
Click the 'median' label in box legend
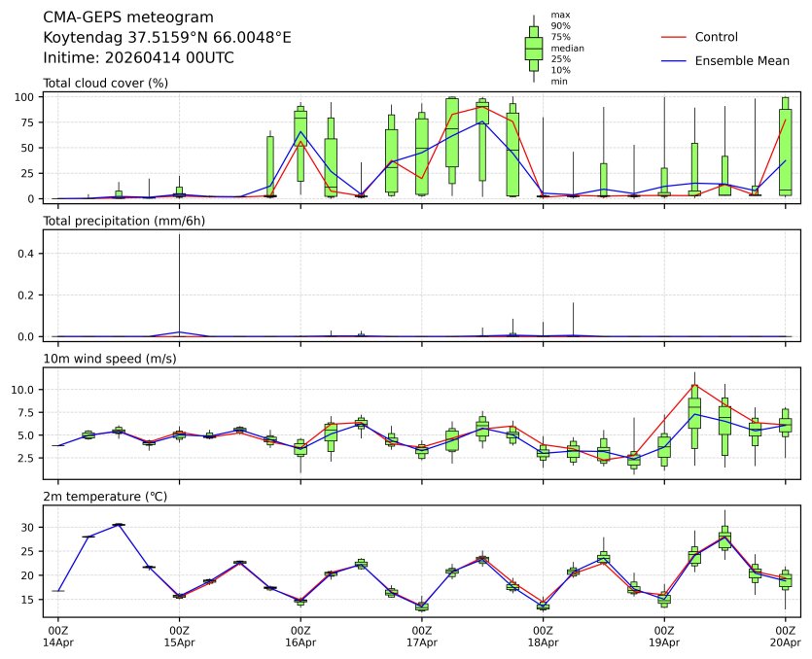(x=567, y=48)
